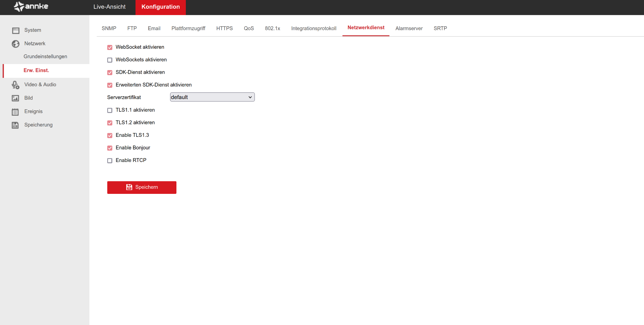644x325 pixels.
Task: Open Speicherung section in sidebar
Action: [x=39, y=125]
